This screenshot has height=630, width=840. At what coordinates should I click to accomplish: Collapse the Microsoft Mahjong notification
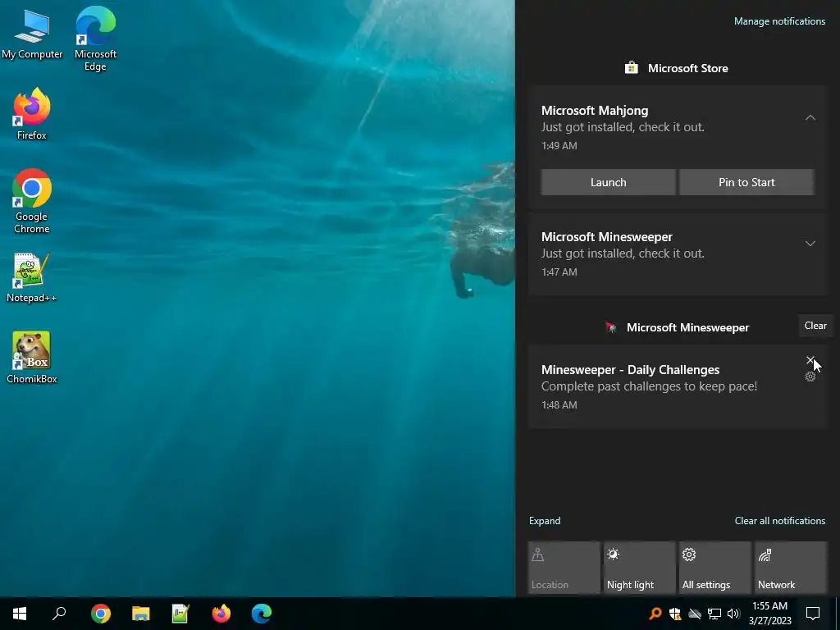coord(810,117)
